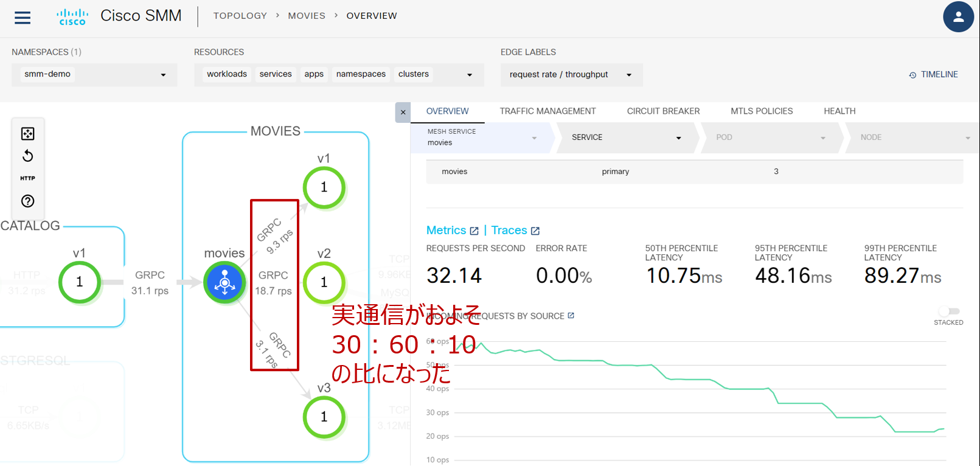This screenshot has width=980, height=466.
Task: Open the Timeline button
Action: pos(934,75)
